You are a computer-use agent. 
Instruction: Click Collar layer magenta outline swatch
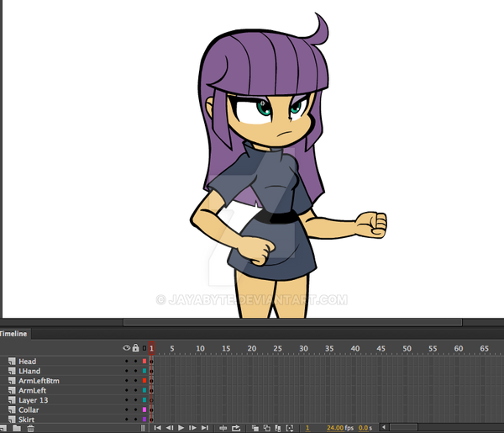click(144, 409)
